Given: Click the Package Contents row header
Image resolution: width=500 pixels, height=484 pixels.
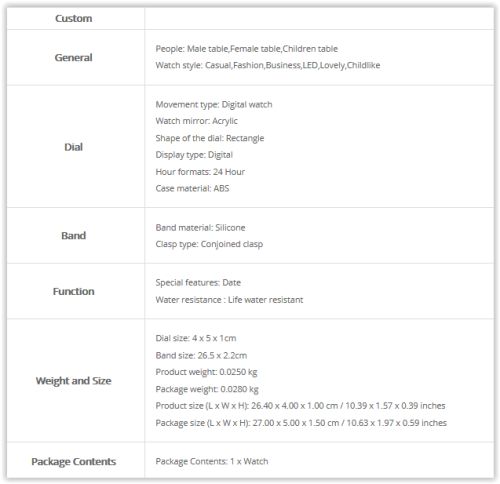Looking at the screenshot, I should 74,461.
